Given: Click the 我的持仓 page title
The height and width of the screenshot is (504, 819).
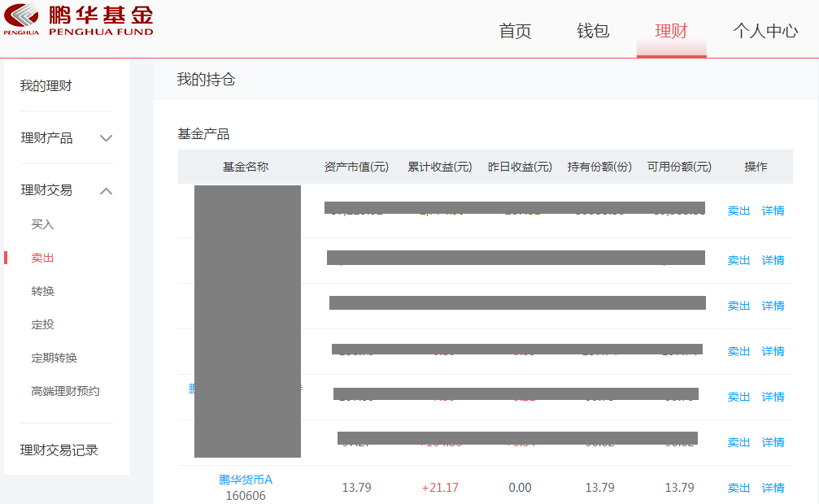Looking at the screenshot, I should 207,80.
